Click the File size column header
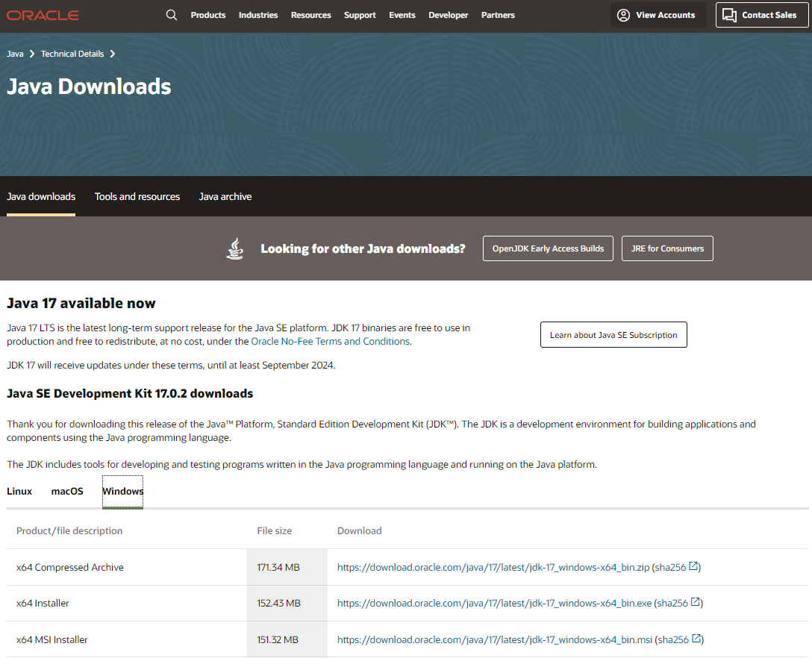Image resolution: width=812 pixels, height=661 pixels. pos(275,530)
